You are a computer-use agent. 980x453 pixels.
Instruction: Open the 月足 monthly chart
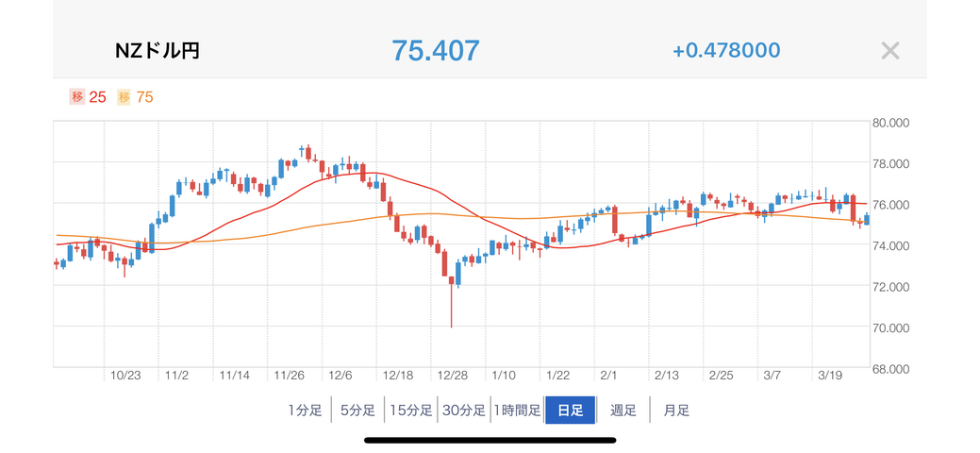click(676, 411)
